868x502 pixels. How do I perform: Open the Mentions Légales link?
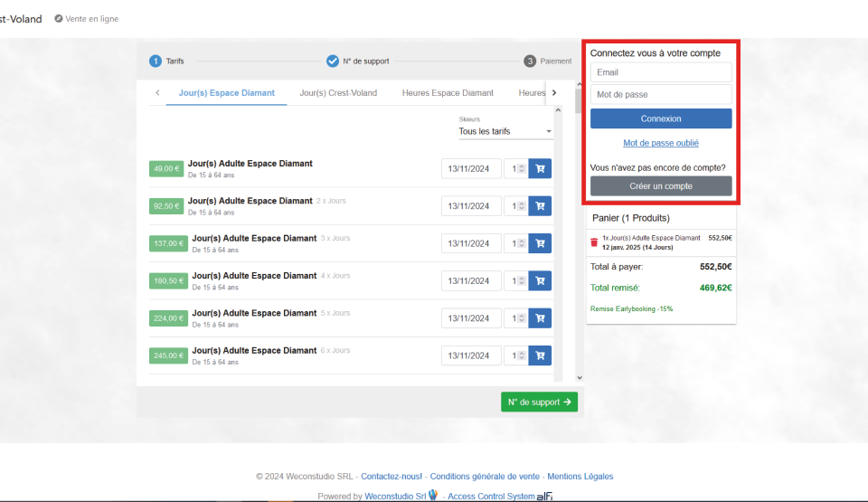pos(580,477)
